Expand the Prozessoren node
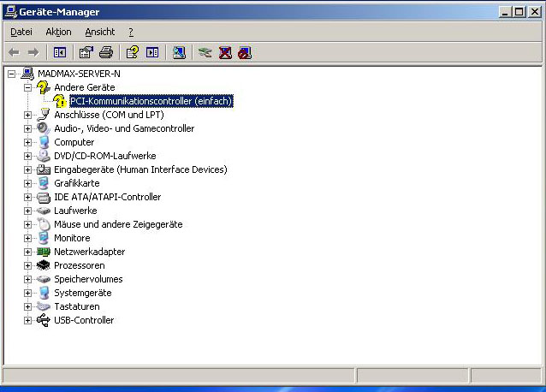This screenshot has height=392, width=546. [x=28, y=265]
